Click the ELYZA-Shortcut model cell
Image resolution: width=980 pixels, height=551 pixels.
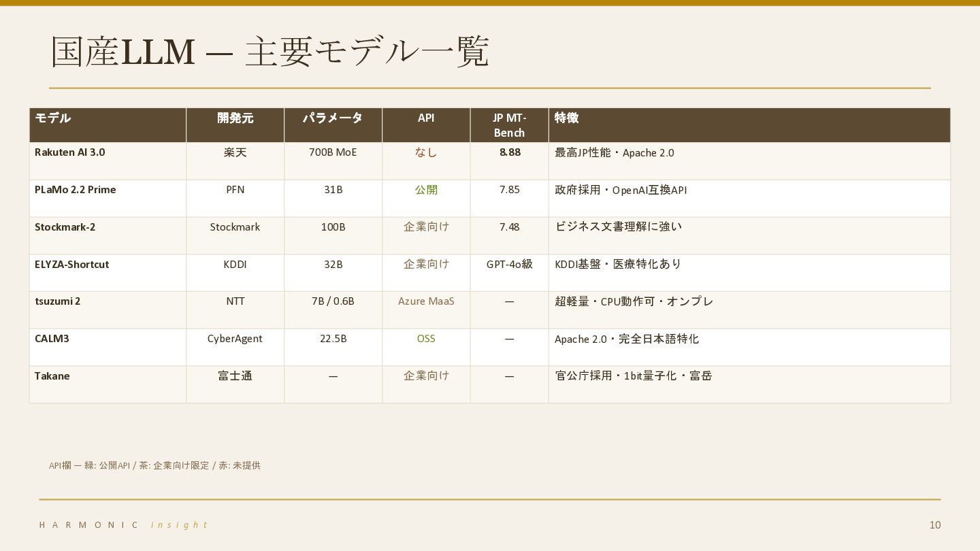[x=108, y=273]
